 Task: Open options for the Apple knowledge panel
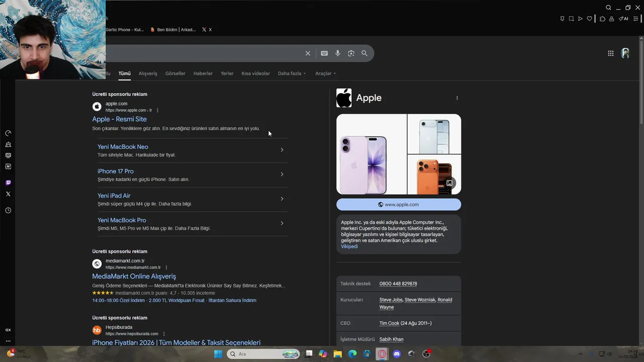(x=457, y=98)
